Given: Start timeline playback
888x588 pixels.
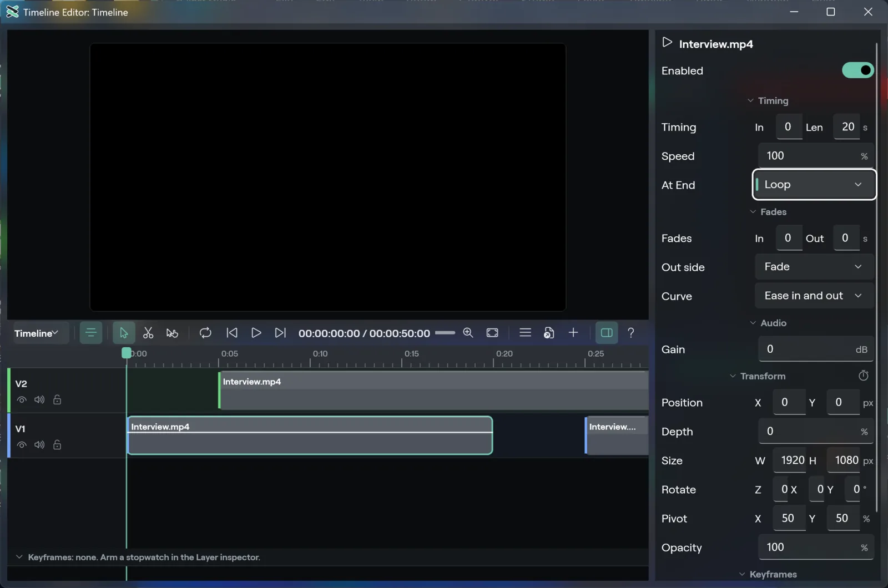Looking at the screenshot, I should [x=256, y=333].
